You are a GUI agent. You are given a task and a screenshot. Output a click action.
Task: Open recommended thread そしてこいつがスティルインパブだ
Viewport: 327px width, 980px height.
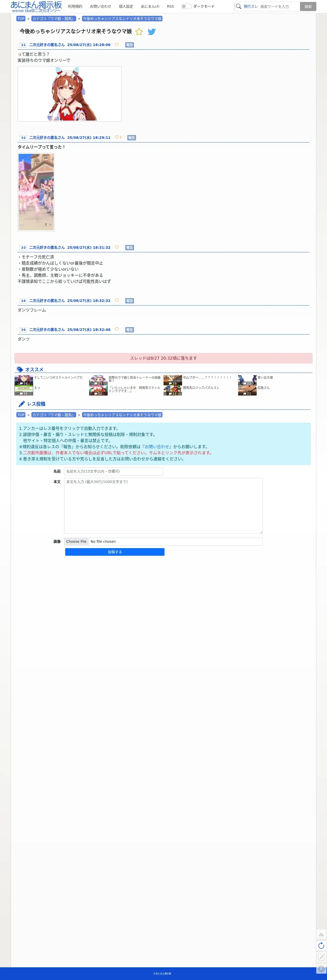58,377
